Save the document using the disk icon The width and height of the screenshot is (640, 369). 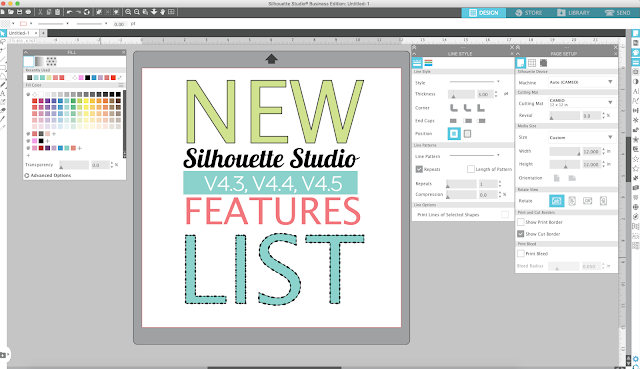(x=19, y=12)
